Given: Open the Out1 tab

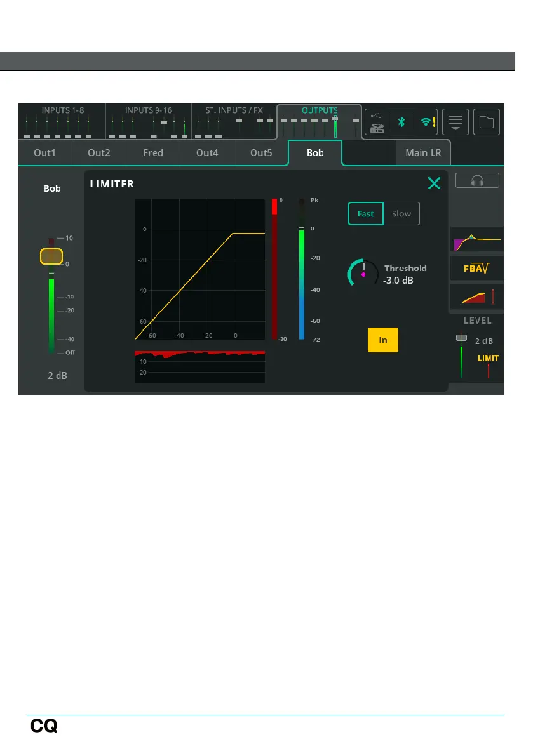Looking at the screenshot, I should (x=45, y=153).
